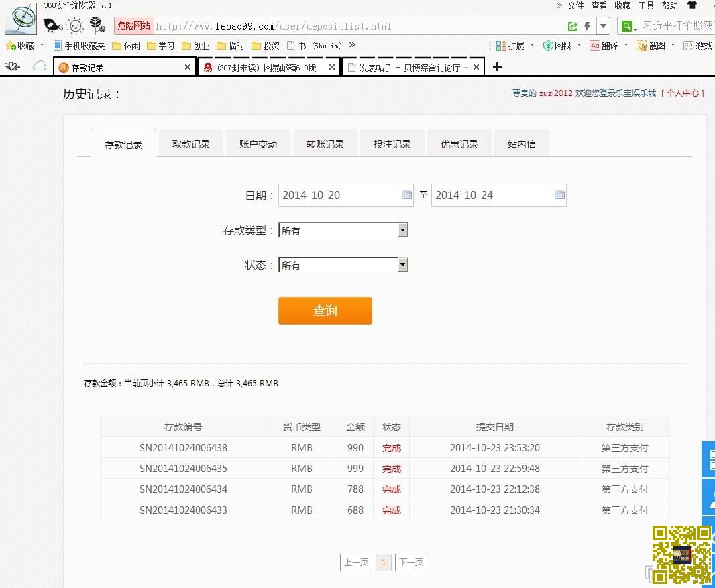
Task: Open the 状态 dropdown
Action: (343, 265)
